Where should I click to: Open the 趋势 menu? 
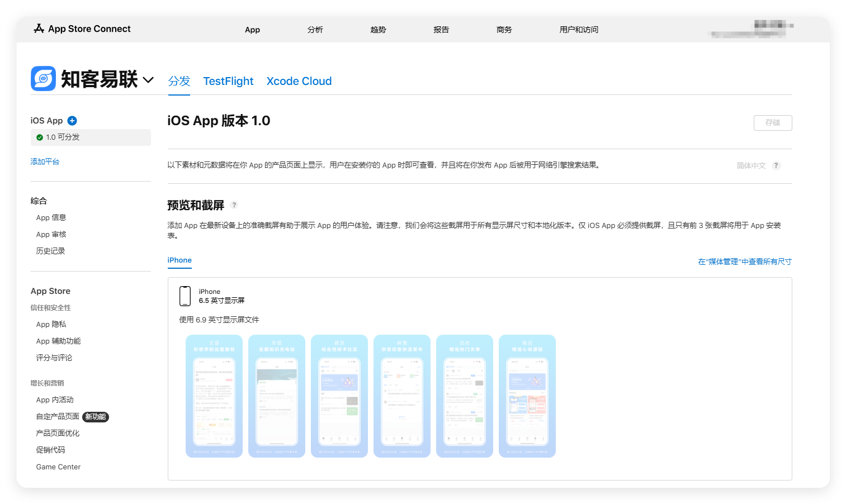pos(379,30)
